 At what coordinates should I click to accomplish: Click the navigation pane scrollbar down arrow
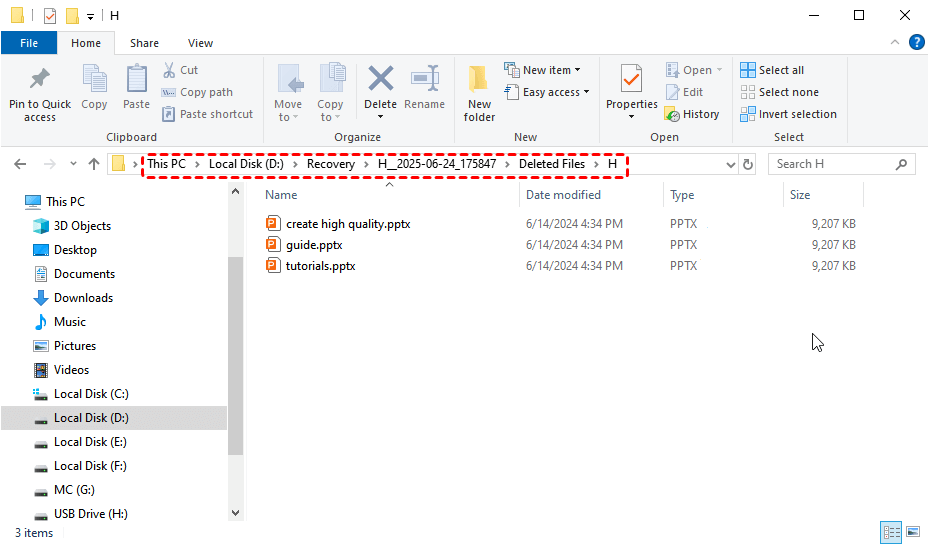pos(235,513)
